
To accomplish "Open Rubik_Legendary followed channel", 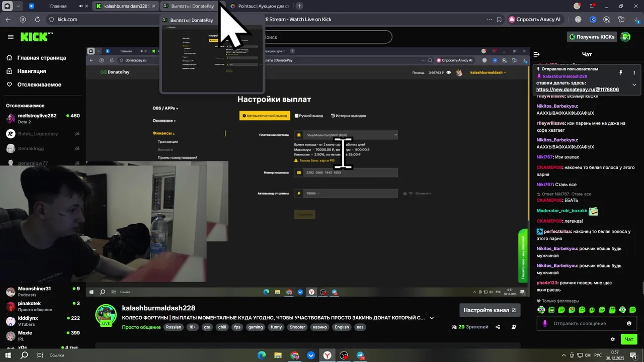I will 43,134.
